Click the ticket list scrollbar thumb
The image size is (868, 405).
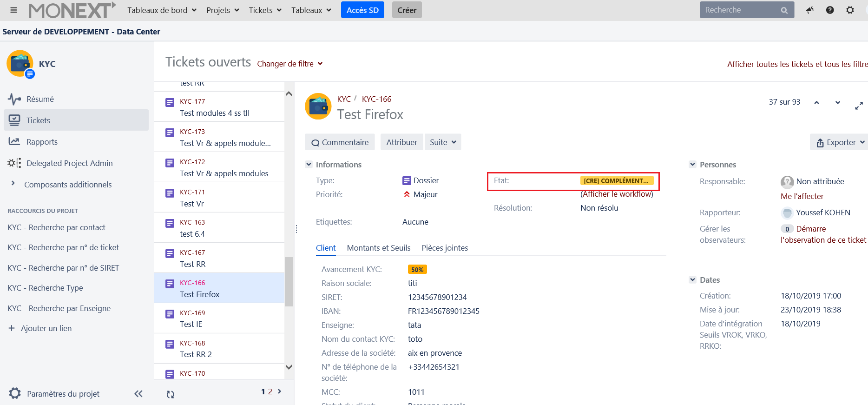(x=289, y=281)
